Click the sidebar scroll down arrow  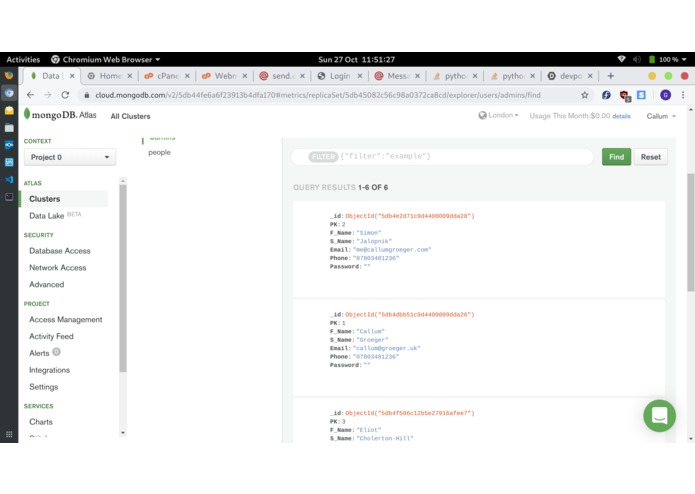[123, 432]
